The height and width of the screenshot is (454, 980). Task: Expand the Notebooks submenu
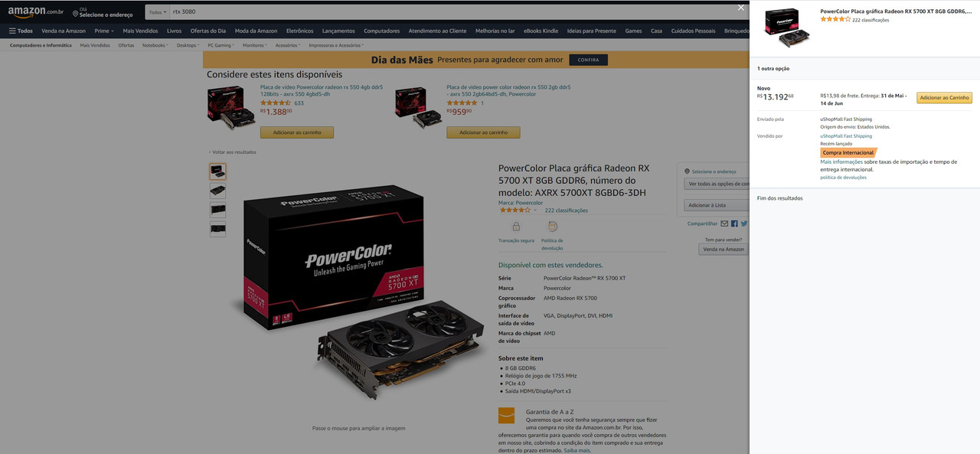tap(155, 45)
